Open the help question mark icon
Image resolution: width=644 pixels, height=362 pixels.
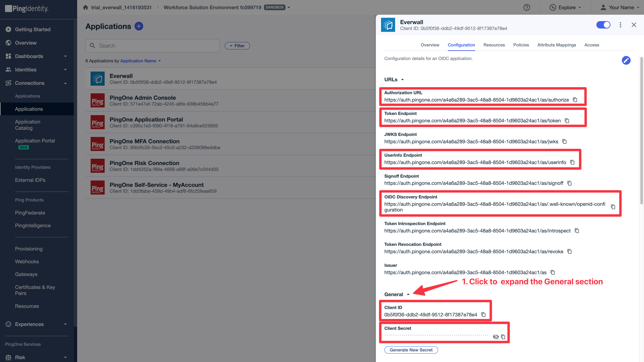click(x=526, y=8)
